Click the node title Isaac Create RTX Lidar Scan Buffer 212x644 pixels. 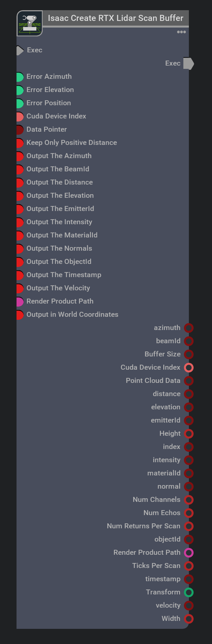pyautogui.click(x=116, y=18)
